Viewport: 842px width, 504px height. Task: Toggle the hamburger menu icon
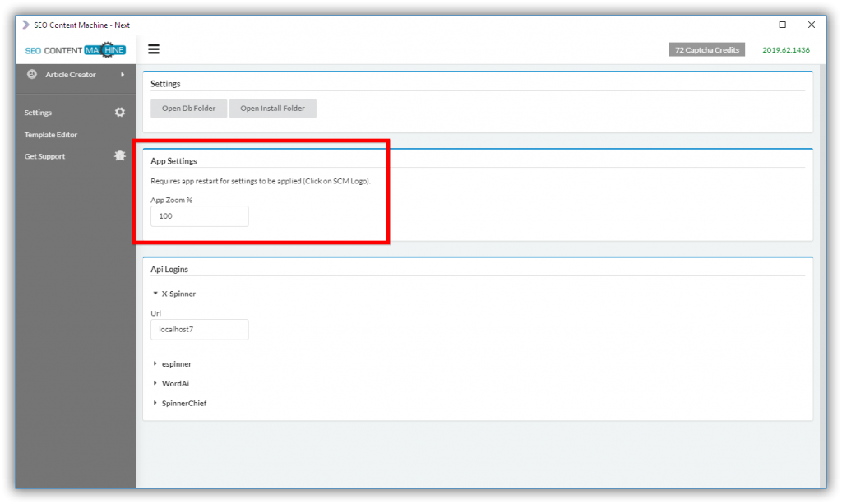pos(154,49)
